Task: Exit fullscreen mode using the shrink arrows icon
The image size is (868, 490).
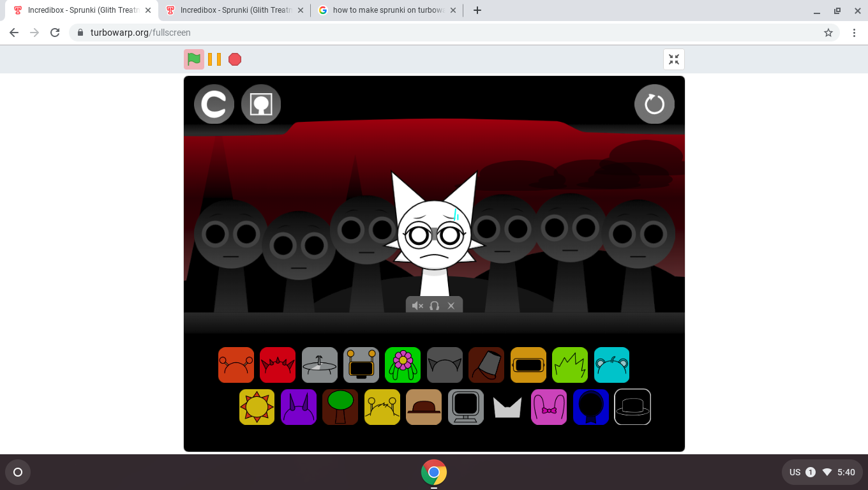Action: point(674,59)
